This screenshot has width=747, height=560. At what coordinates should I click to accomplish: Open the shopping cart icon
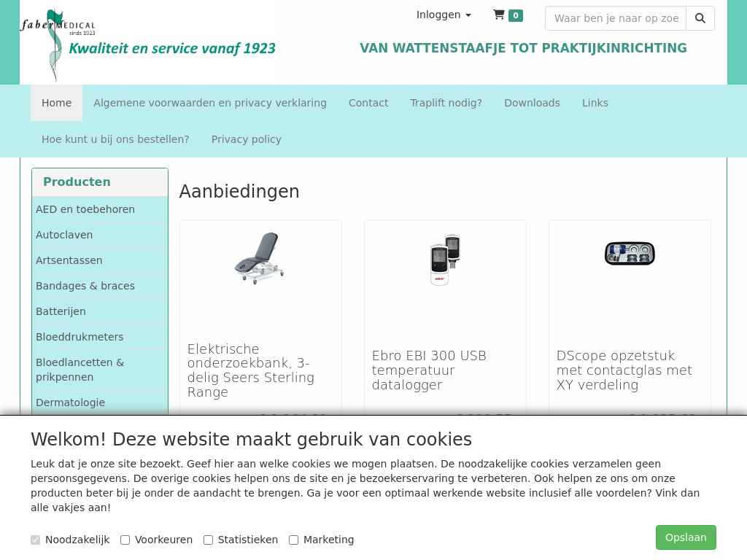tap(499, 15)
